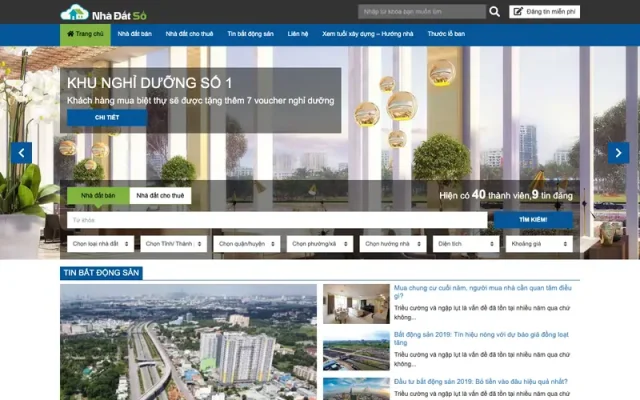This screenshot has width=640, height=400.
Task: Open article Bất động sản 2019: Tín hiệu nóng
Action: 481,338
